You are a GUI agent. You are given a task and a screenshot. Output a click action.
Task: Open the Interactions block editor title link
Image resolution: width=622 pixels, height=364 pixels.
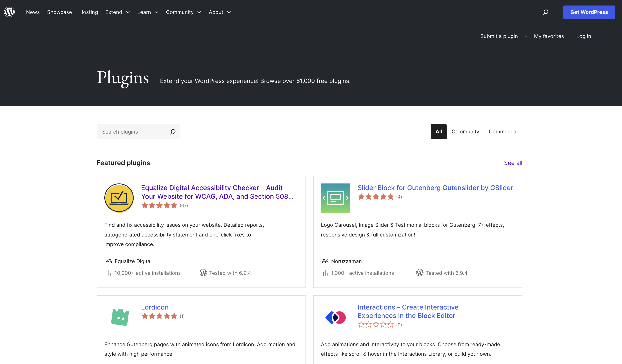pyautogui.click(x=408, y=311)
